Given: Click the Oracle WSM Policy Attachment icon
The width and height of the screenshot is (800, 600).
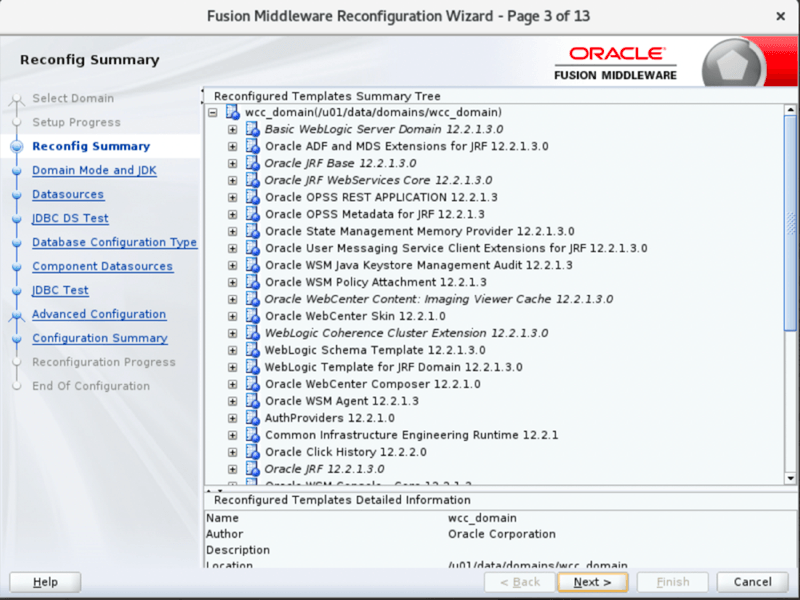Looking at the screenshot, I should point(253,282).
